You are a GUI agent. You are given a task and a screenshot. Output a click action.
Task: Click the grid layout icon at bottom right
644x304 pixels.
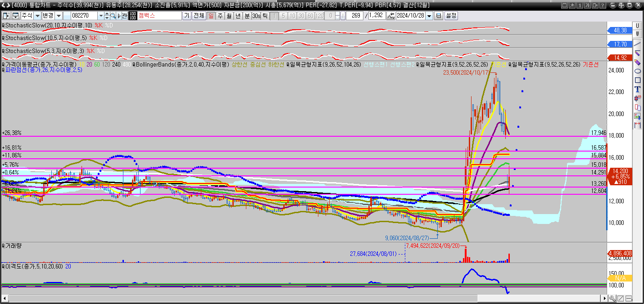click(629, 299)
